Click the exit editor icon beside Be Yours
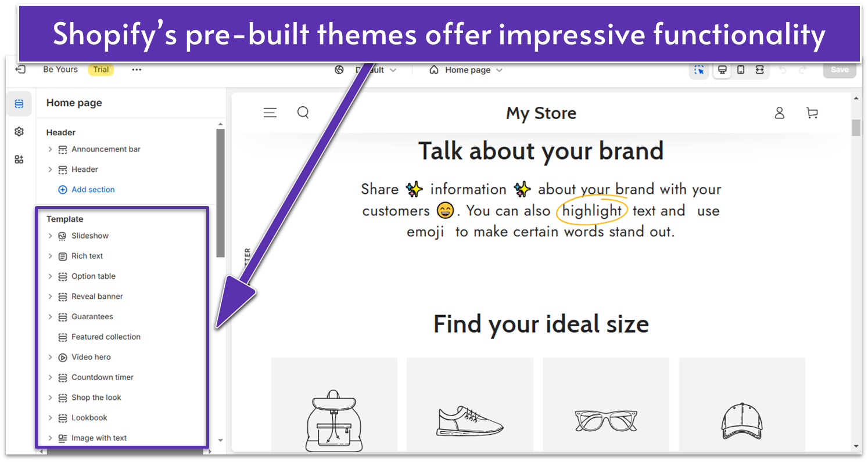Image resolution: width=868 pixels, height=462 pixels. 20,70
